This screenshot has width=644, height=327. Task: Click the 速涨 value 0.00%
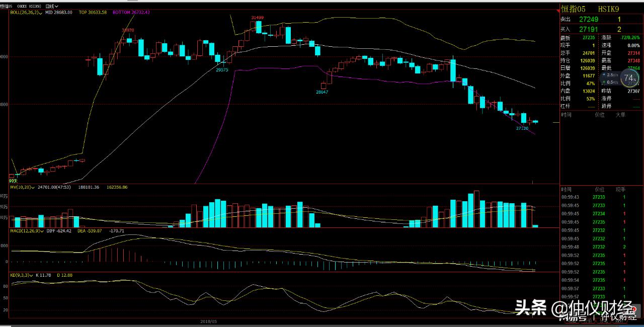point(633,45)
